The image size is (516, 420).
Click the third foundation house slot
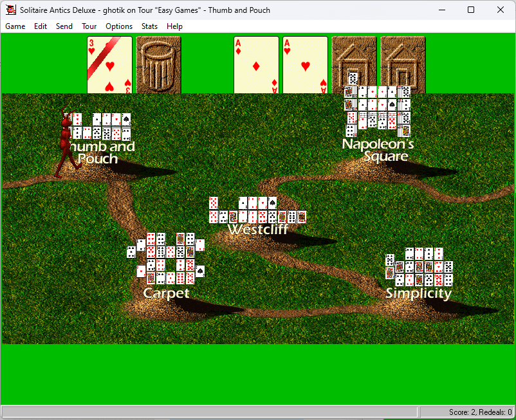pyautogui.click(x=354, y=65)
